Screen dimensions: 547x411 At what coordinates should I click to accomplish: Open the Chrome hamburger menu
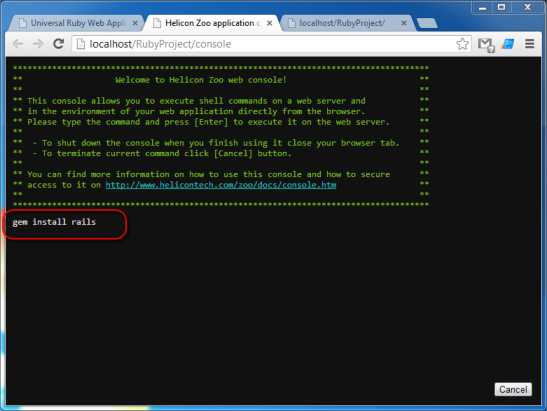pyautogui.click(x=530, y=44)
